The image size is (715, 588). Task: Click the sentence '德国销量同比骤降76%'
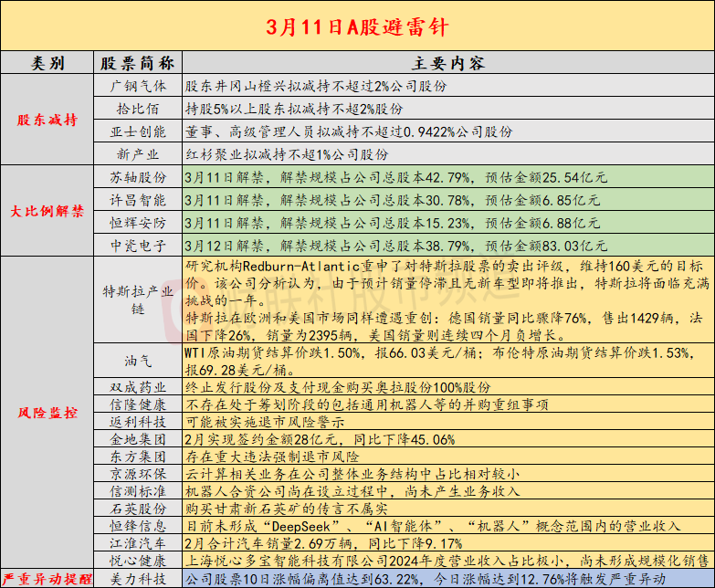[518, 318]
